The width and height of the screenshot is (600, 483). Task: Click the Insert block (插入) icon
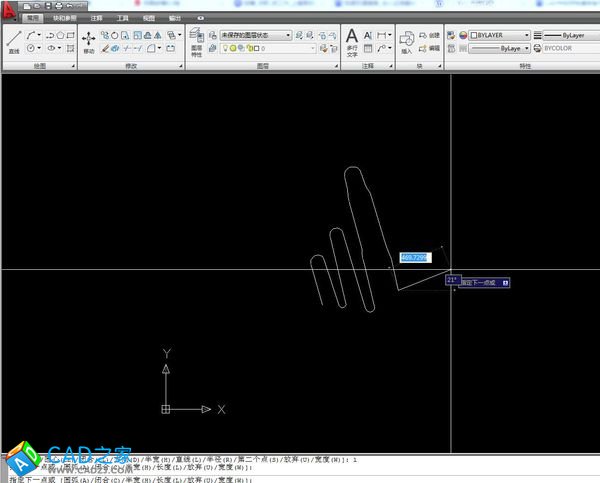tap(406, 40)
